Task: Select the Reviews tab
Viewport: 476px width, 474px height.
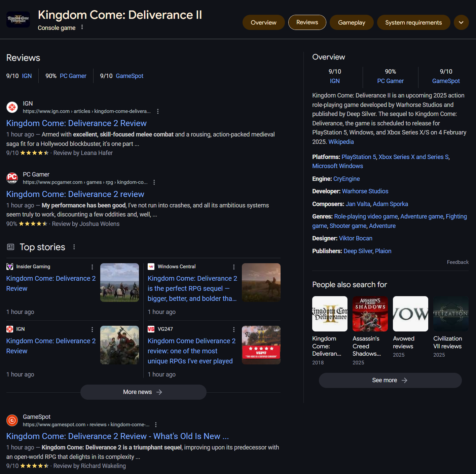Action: 307,22
